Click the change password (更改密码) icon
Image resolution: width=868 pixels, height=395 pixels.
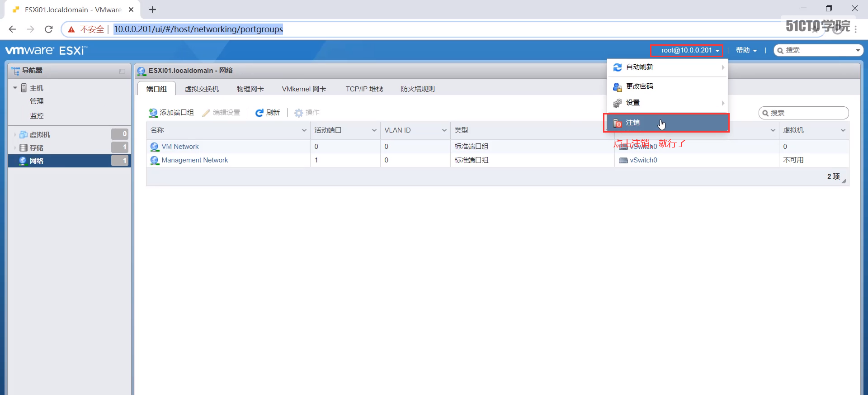pos(617,87)
